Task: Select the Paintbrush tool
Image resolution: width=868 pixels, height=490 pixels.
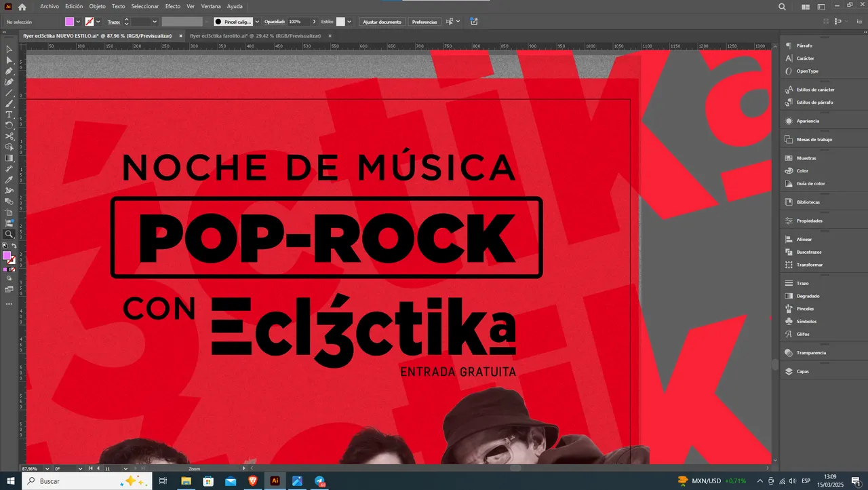Action: (x=9, y=103)
